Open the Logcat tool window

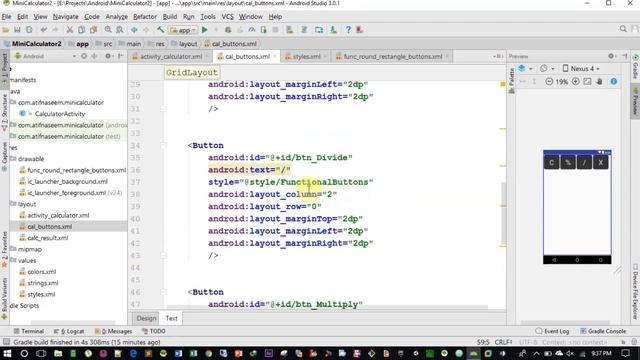(x=69, y=331)
